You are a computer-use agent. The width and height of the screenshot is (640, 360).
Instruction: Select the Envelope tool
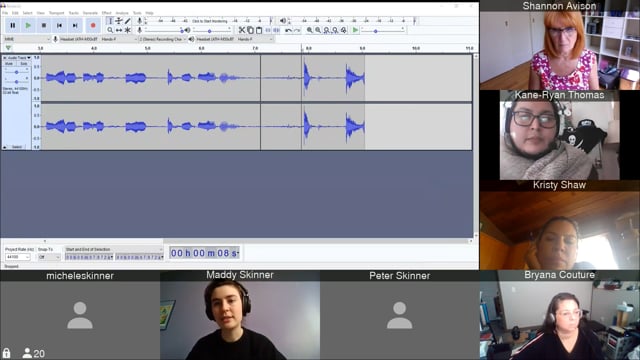[119, 21]
